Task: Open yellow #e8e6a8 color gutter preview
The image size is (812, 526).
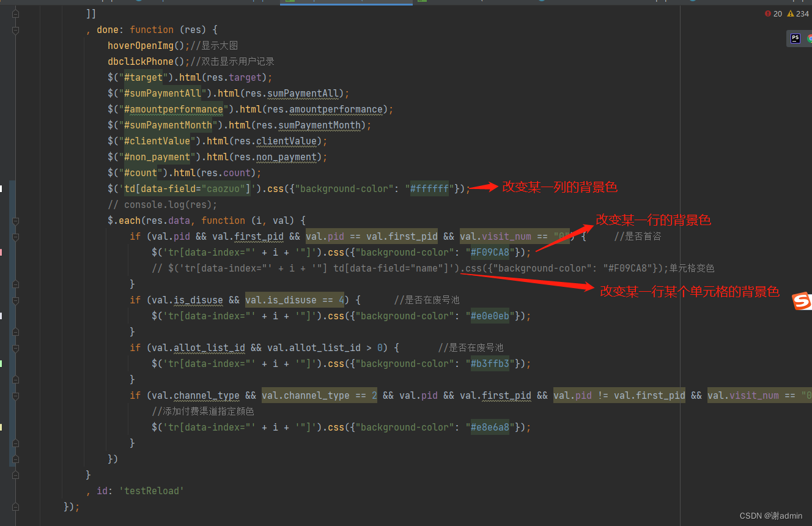Action: (1, 427)
